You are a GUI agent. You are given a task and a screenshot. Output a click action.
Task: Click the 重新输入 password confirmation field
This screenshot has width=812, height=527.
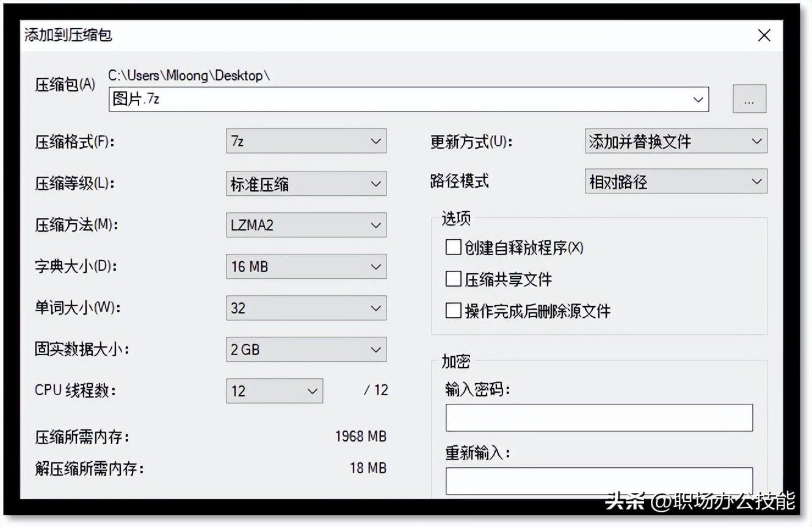pyautogui.click(x=599, y=481)
